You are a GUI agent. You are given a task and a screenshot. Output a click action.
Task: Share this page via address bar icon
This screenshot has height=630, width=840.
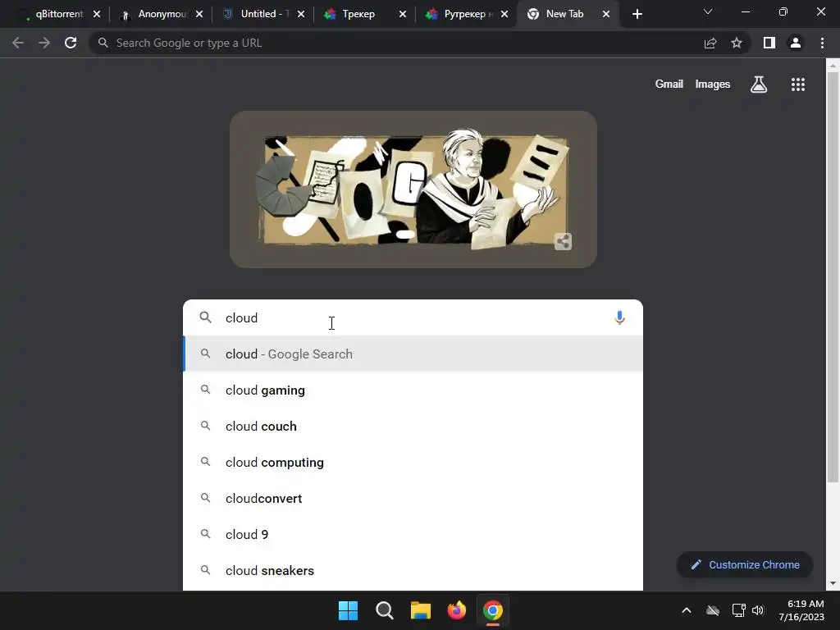[x=710, y=43]
